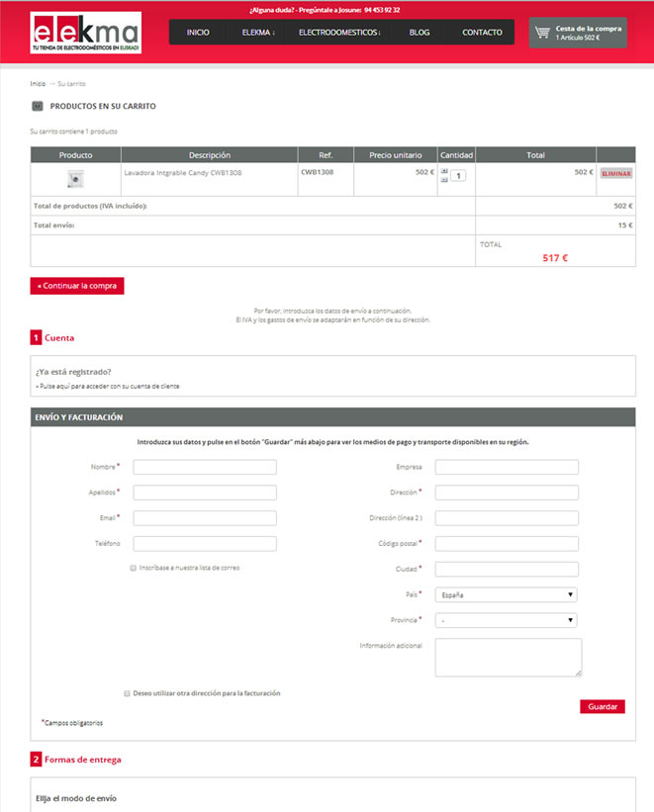Click the ¿Ya está registrado? text
The width and height of the screenshot is (654, 812).
73,372
